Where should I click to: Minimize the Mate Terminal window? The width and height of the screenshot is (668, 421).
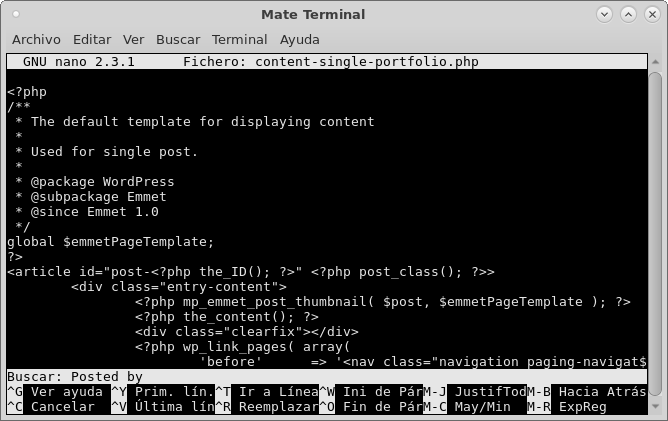pos(604,14)
